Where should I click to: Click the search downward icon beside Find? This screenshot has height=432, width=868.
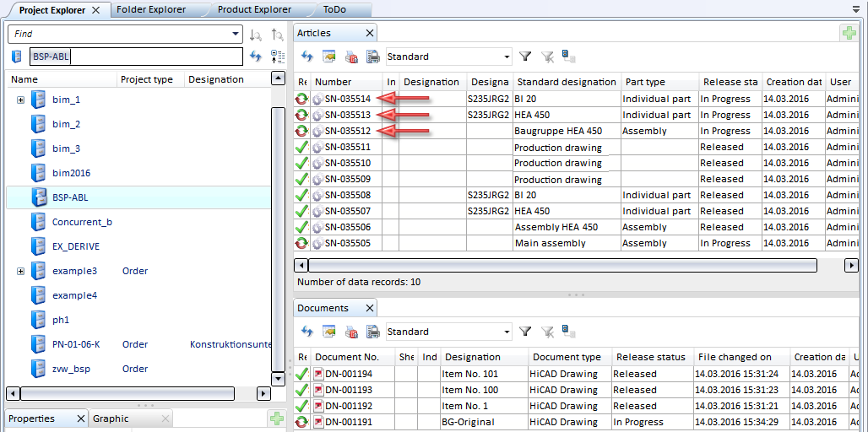[x=256, y=35]
